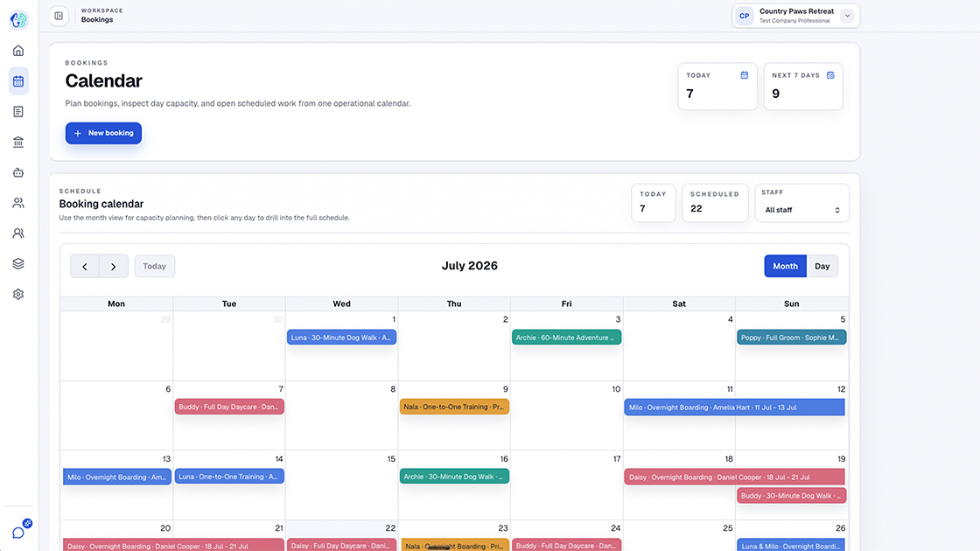Click the Sat column header
The image size is (980, 551).
[679, 303]
